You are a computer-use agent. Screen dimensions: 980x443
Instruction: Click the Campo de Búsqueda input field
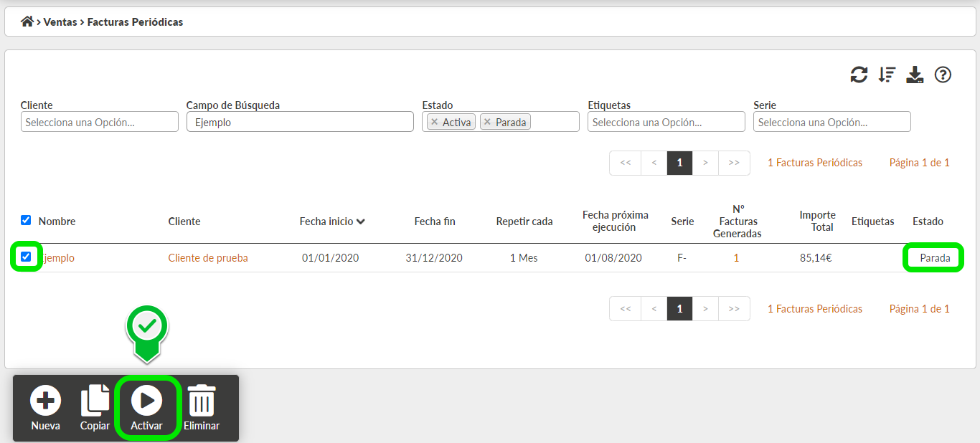pos(300,121)
